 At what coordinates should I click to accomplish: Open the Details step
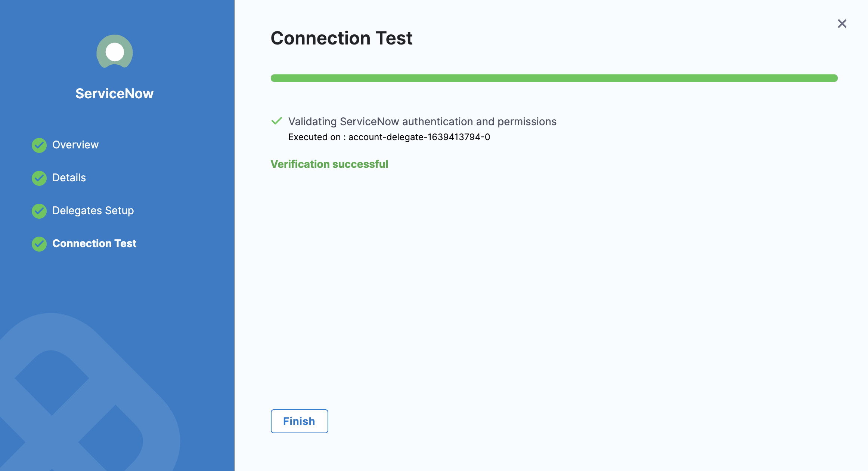[x=69, y=178]
